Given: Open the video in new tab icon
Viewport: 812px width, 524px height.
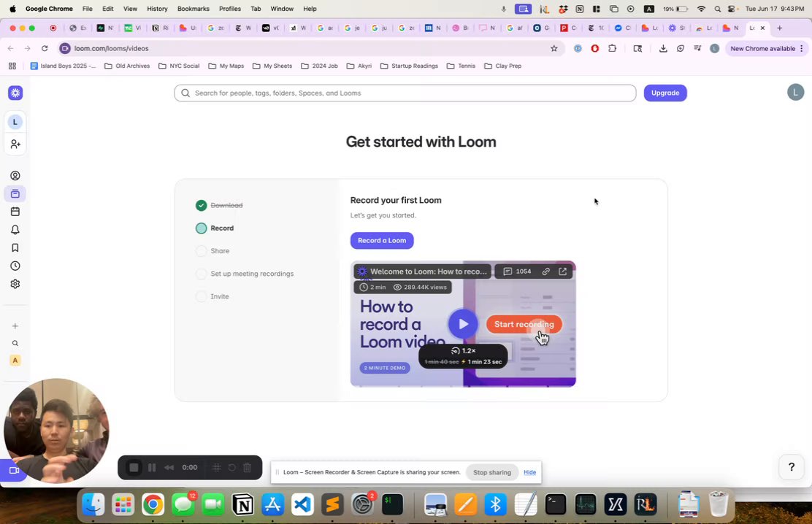Looking at the screenshot, I should point(562,271).
